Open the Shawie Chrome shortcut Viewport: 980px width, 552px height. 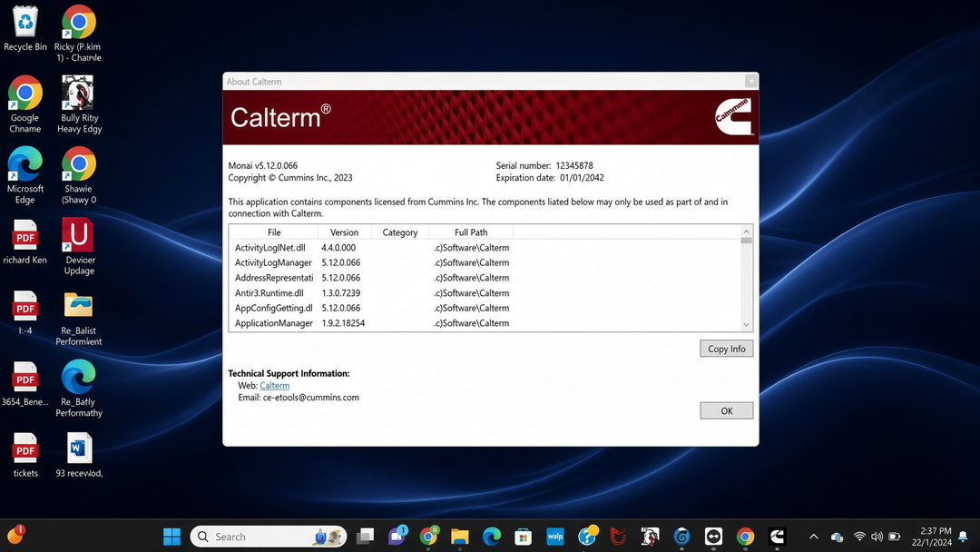(x=79, y=175)
